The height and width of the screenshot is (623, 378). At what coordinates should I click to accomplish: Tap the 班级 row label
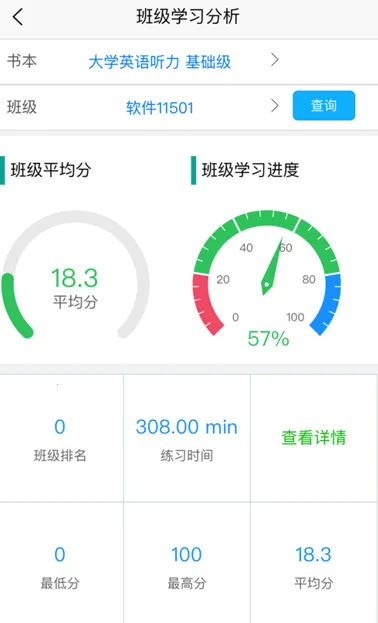[x=22, y=107]
